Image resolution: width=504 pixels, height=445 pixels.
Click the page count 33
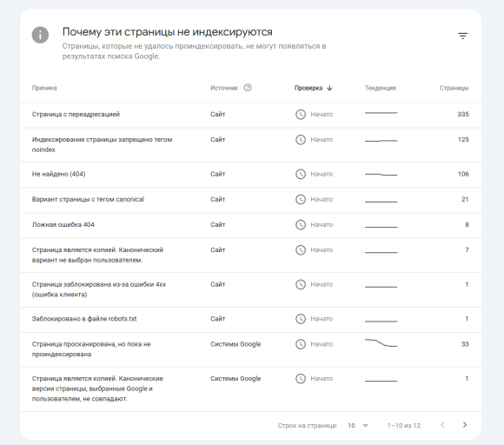point(465,344)
